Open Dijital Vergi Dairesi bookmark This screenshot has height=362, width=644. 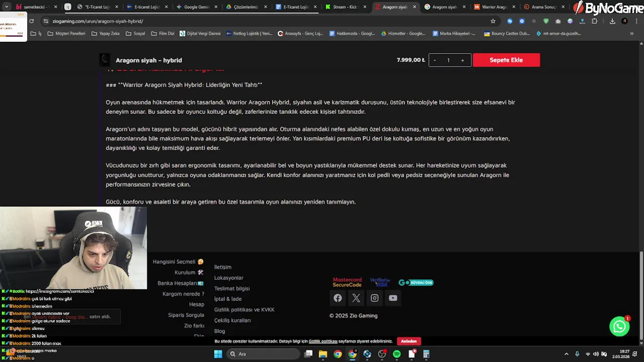click(200, 34)
